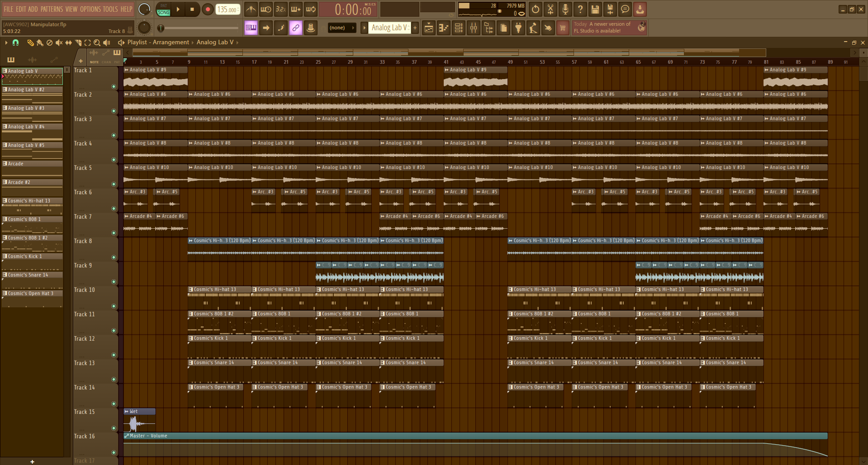Select the Zoom magnifier tool in Playlist
Image resolution: width=868 pixels, height=465 pixels.
[97, 42]
